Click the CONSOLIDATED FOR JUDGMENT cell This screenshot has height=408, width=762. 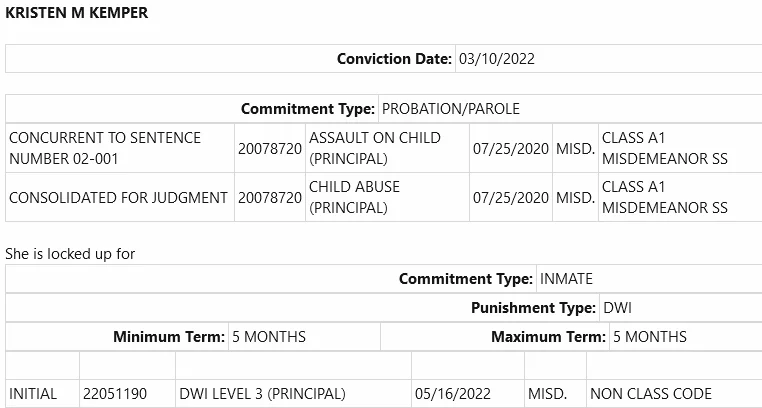tap(118, 198)
